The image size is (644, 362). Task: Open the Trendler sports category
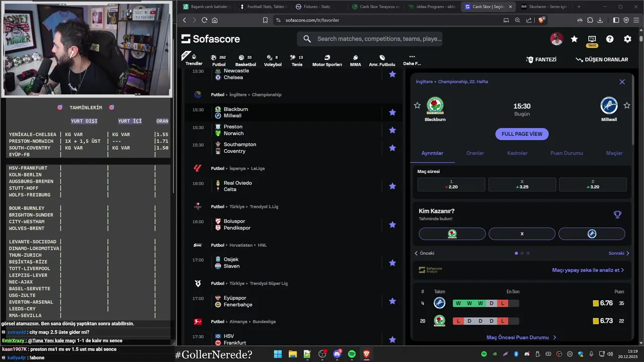(194, 59)
